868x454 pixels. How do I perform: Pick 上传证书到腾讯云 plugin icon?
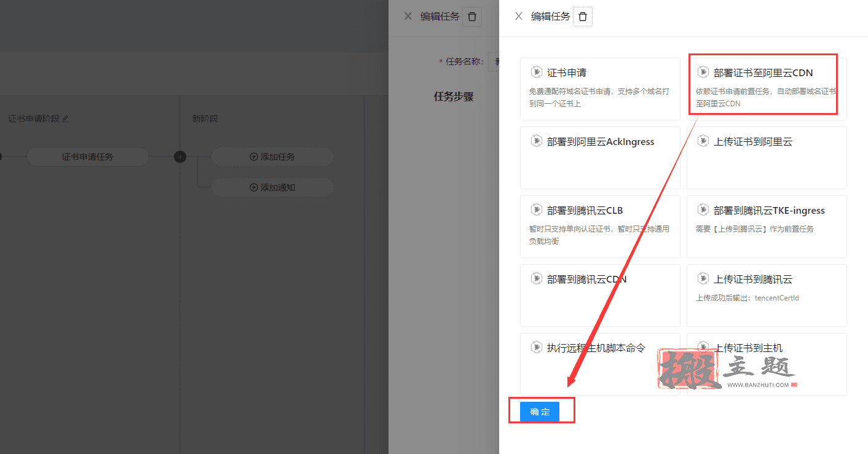(703, 278)
